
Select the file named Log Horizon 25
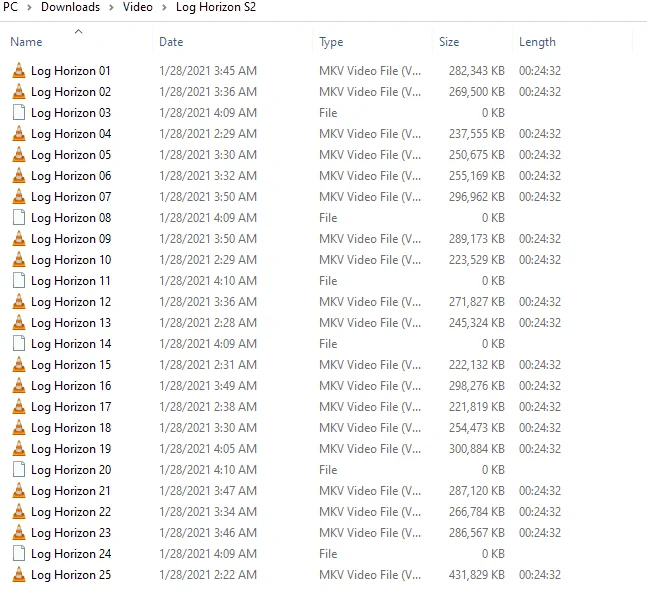click(71, 575)
